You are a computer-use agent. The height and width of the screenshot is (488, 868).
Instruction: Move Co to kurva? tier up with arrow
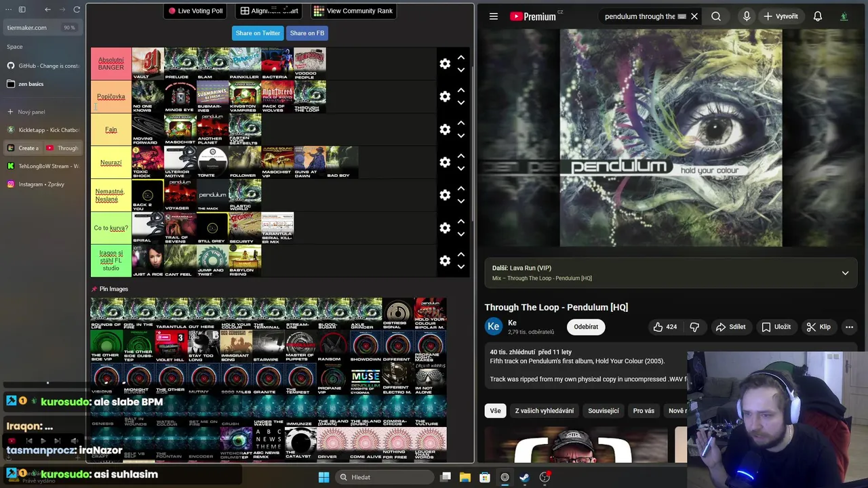(x=461, y=222)
